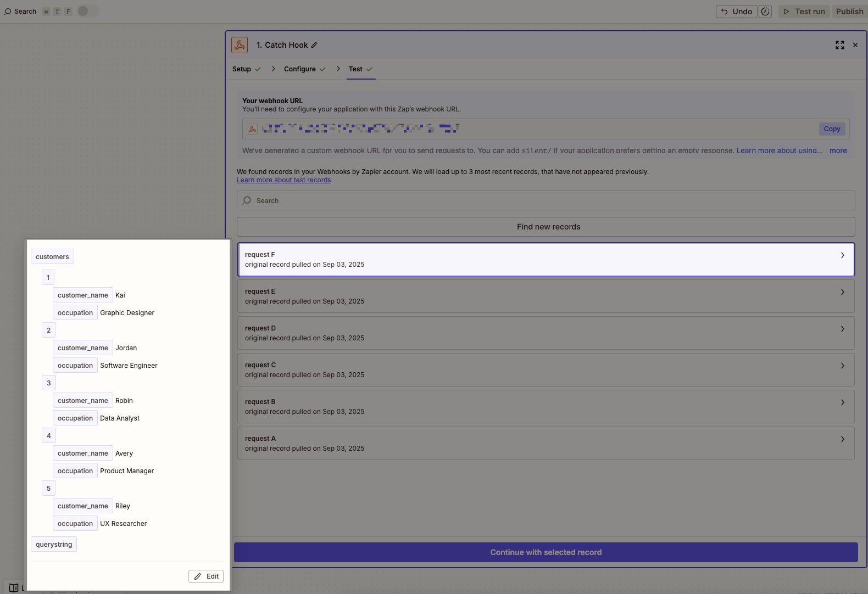868x594 pixels.
Task: Copy the webhook URL
Action: (832, 129)
